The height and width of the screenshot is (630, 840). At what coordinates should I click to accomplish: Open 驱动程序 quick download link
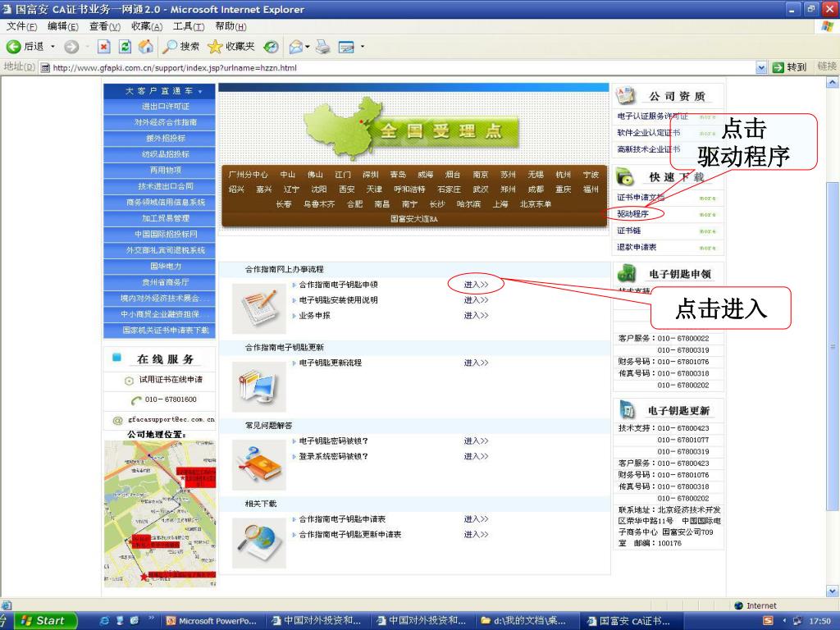(632, 214)
